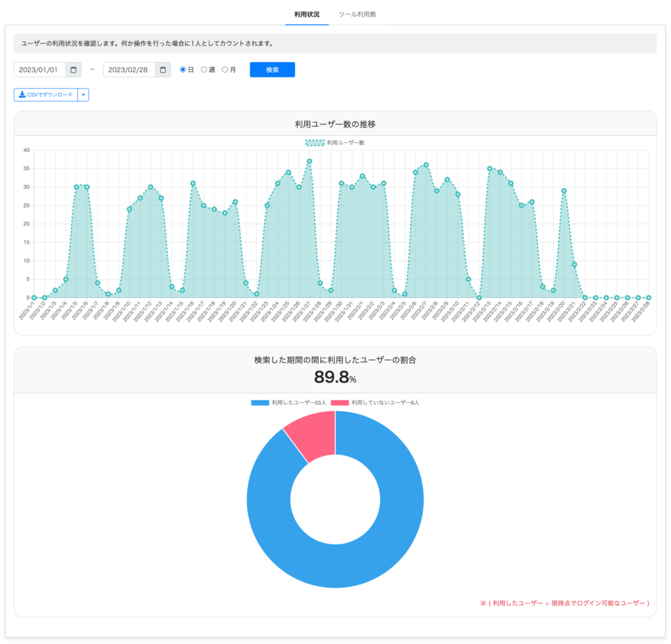Select the 日 radio button
This screenshot has height=644, width=671.
[x=183, y=69]
